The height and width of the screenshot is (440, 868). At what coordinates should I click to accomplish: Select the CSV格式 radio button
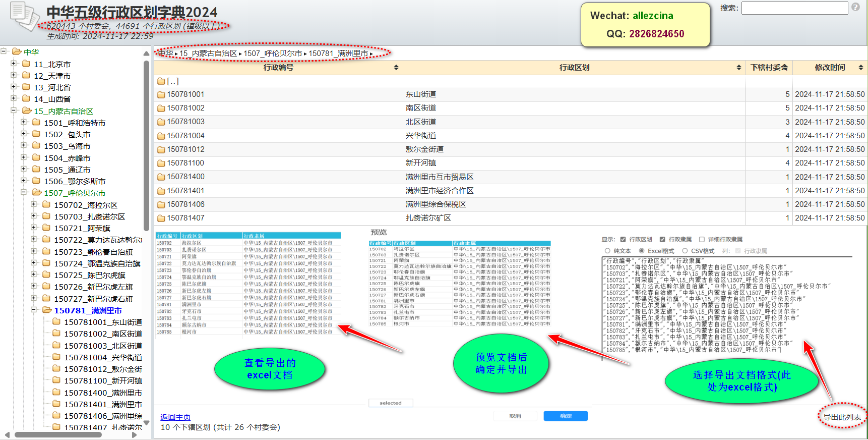click(685, 251)
